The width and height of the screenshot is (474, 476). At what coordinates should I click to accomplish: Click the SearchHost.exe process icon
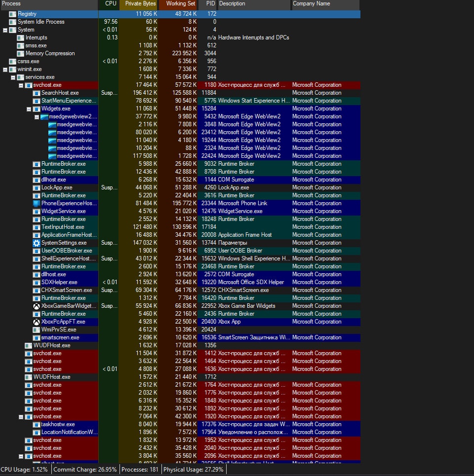[x=36, y=93]
